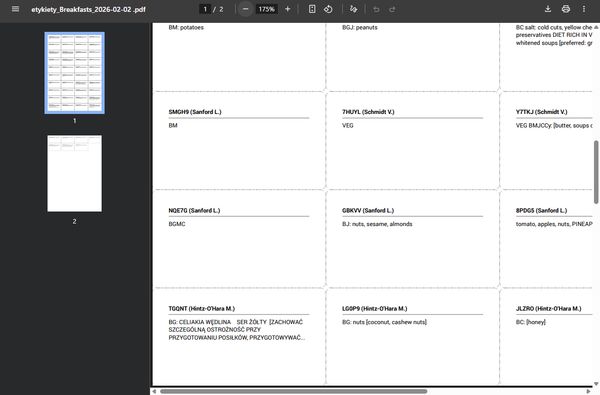This screenshot has width=600, height=395.
Task: Toggle the sidebar menu icon
Action: [x=15, y=9]
